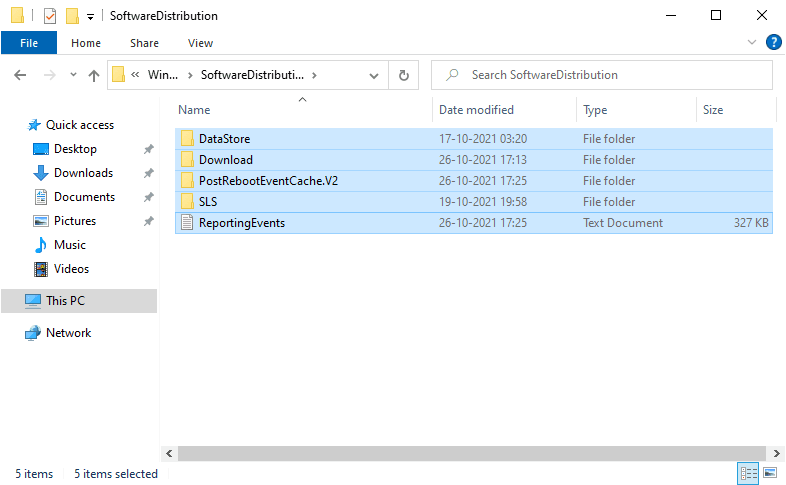This screenshot has width=786, height=485.
Task: Select the ReportingEvents text document
Action: [x=241, y=223]
